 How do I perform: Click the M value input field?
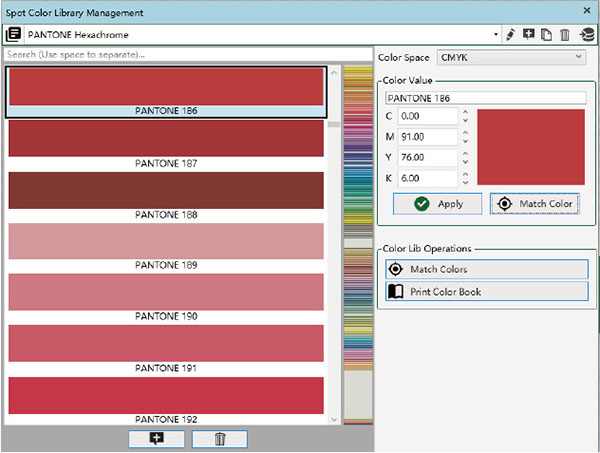(x=428, y=137)
